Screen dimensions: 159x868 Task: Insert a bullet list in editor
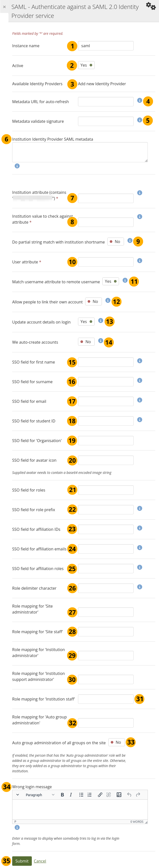(x=81, y=794)
